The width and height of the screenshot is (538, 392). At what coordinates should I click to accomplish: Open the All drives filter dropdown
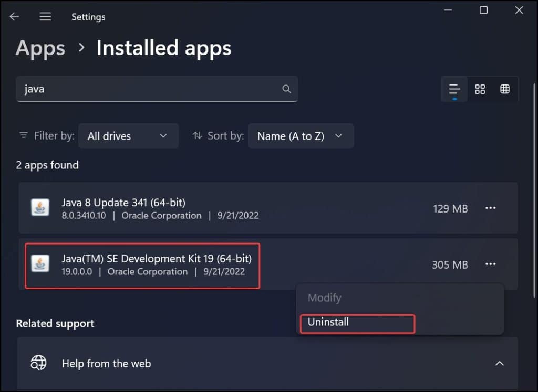point(128,136)
